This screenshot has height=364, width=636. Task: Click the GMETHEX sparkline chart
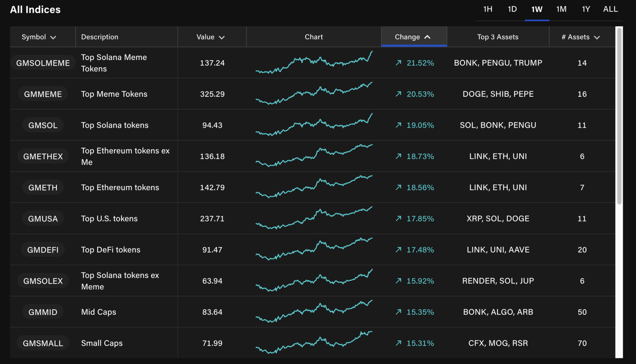pyautogui.click(x=314, y=156)
